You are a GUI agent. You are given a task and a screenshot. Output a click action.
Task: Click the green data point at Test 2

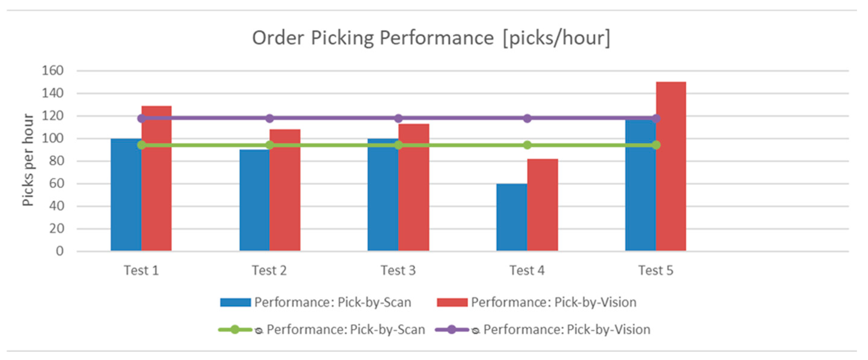[x=269, y=145]
